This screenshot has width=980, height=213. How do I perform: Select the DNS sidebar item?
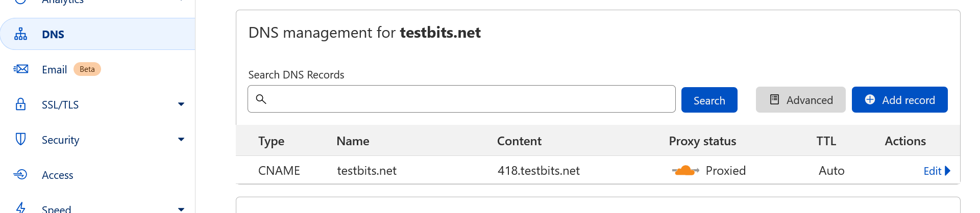(97, 34)
